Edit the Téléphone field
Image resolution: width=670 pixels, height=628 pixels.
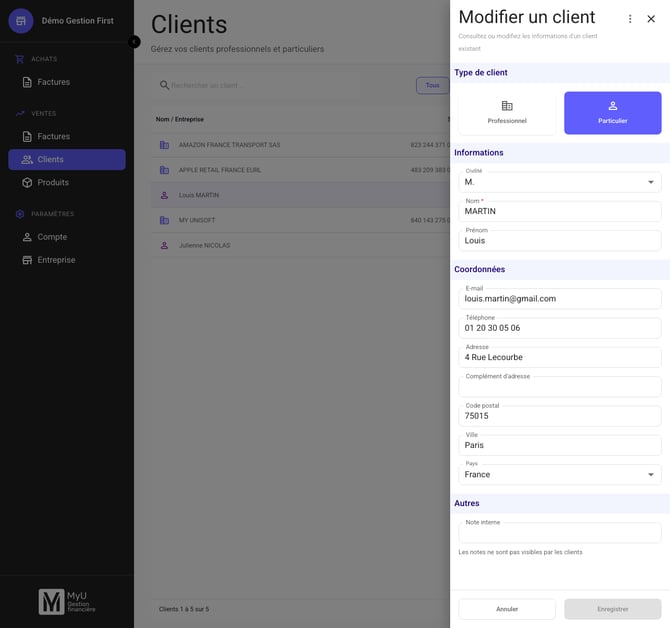[x=560, y=328]
